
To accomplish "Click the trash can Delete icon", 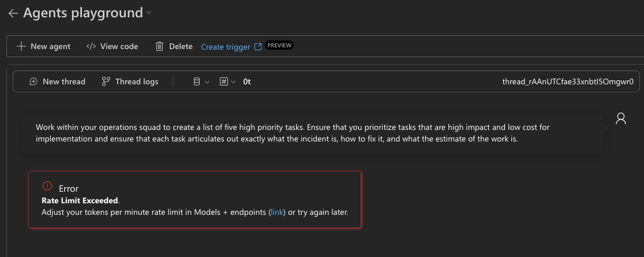I will [159, 46].
